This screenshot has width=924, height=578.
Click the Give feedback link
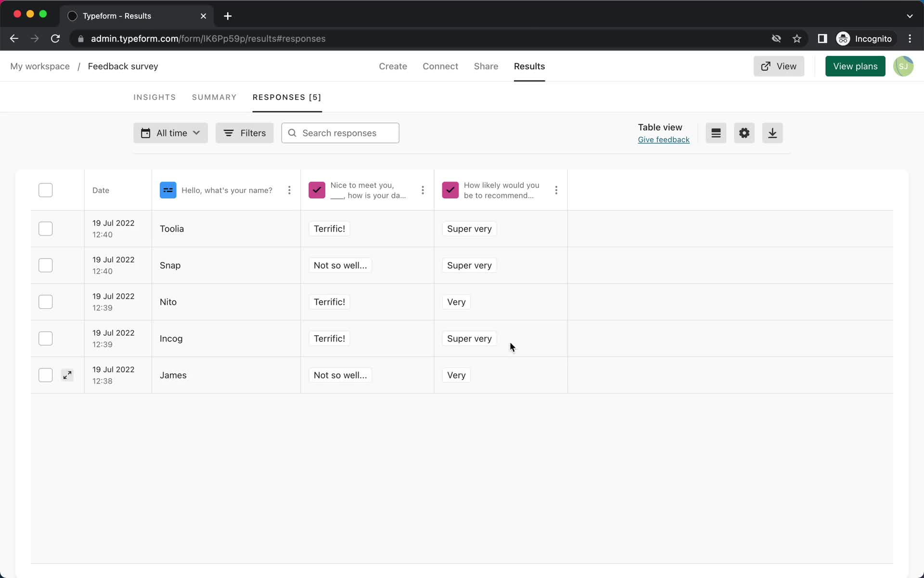[664, 139]
